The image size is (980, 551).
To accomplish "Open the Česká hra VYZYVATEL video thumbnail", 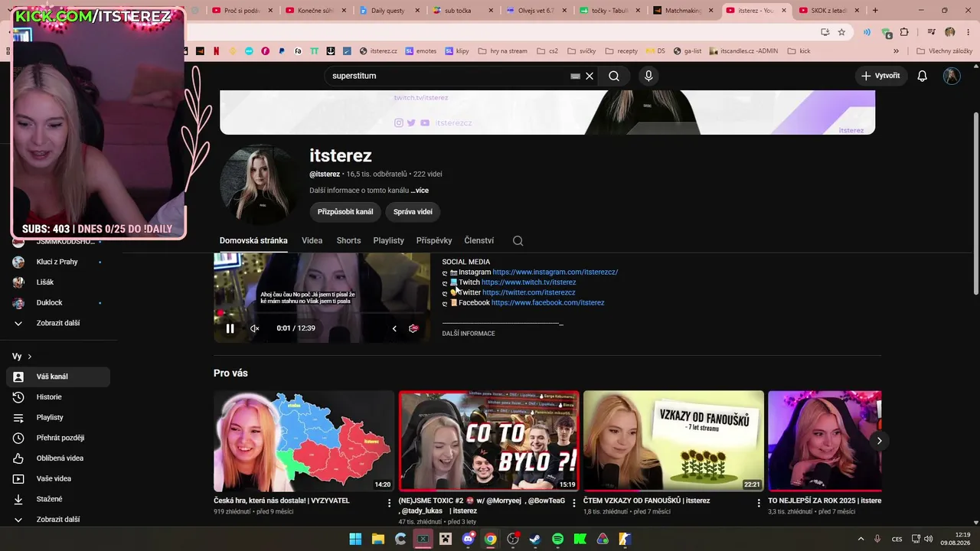I will coord(304,441).
